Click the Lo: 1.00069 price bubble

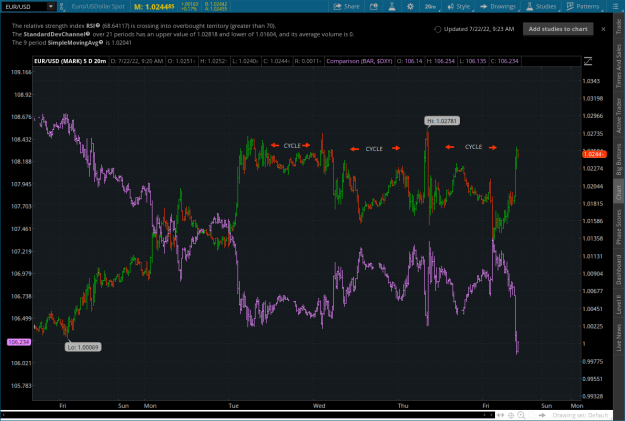[x=83, y=347]
